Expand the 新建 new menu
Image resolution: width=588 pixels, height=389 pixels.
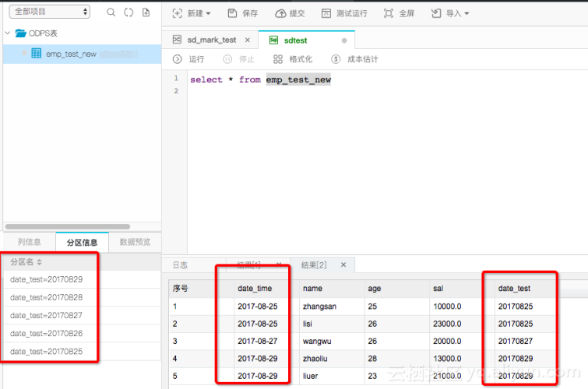click(x=191, y=13)
